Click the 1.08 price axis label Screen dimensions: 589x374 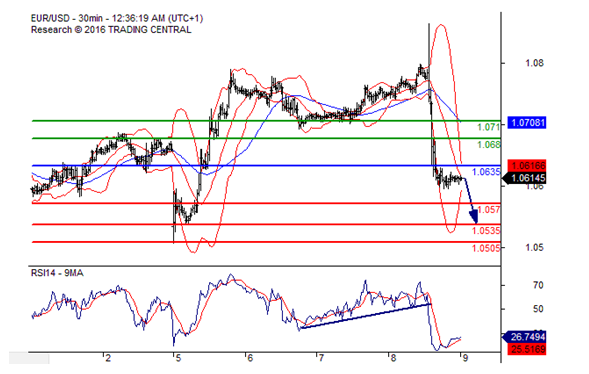534,63
